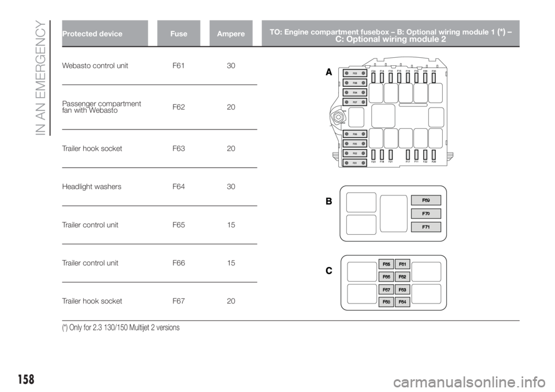Click fuse F64 in module C

(x=403, y=301)
